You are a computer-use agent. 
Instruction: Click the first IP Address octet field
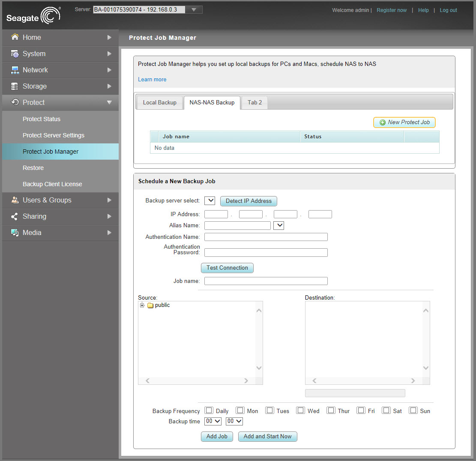point(216,214)
